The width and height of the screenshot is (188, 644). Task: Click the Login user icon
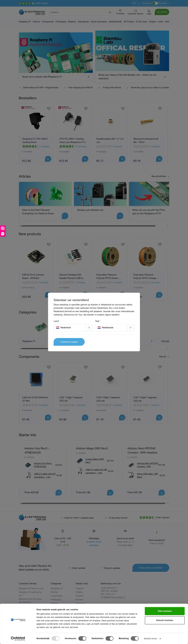click(149, 11)
